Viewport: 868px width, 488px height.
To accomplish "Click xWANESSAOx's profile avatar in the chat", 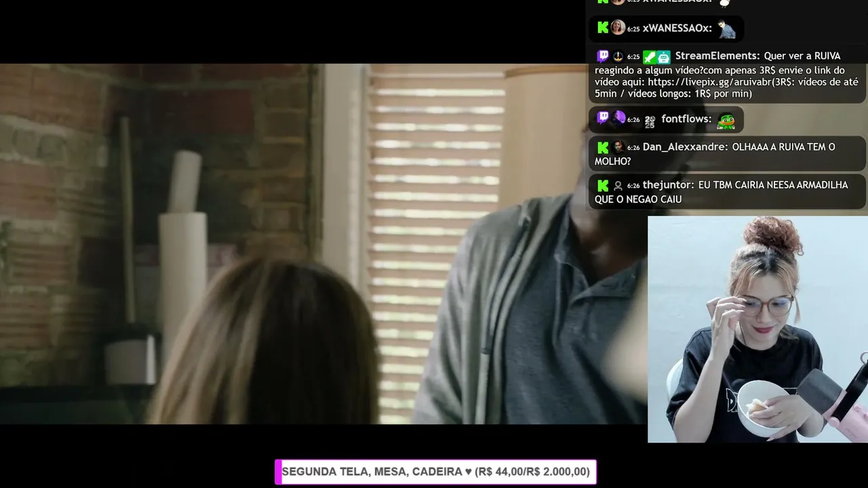I will (618, 28).
